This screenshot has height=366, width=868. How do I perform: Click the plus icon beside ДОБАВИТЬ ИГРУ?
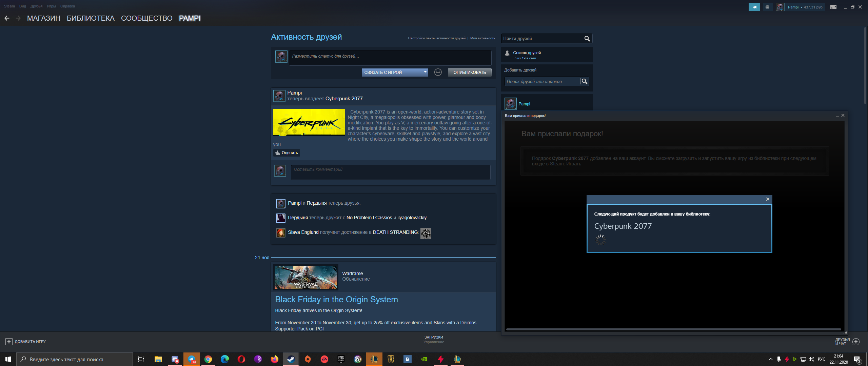pyautogui.click(x=9, y=342)
